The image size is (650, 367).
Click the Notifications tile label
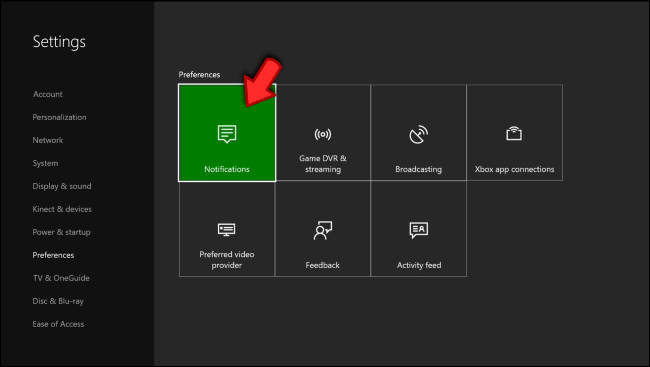coord(227,169)
